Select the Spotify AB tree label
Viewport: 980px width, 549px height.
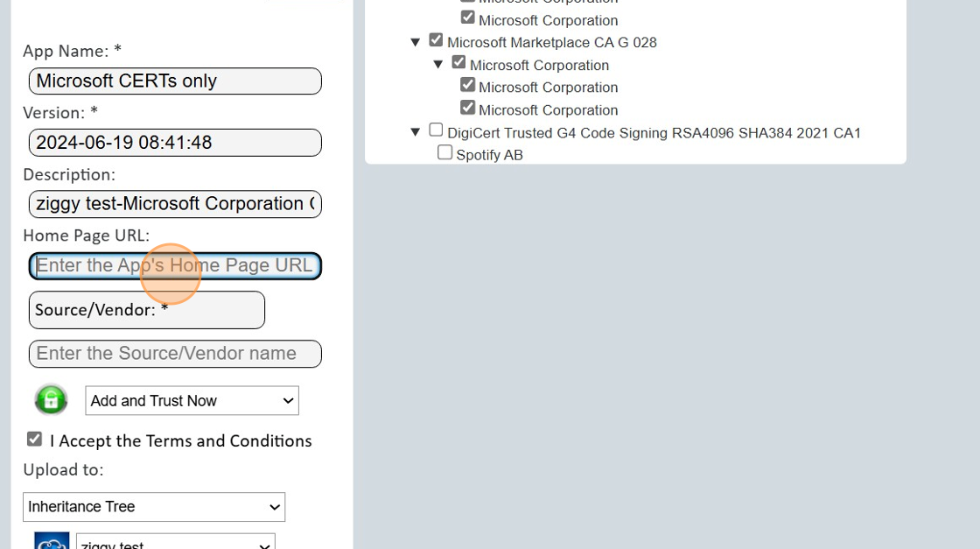pyautogui.click(x=489, y=155)
